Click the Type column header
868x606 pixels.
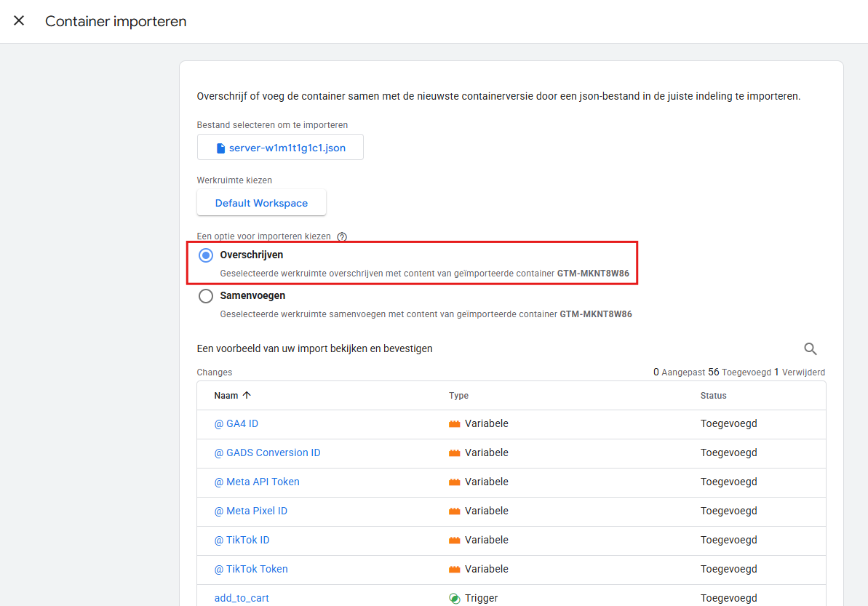(x=458, y=396)
